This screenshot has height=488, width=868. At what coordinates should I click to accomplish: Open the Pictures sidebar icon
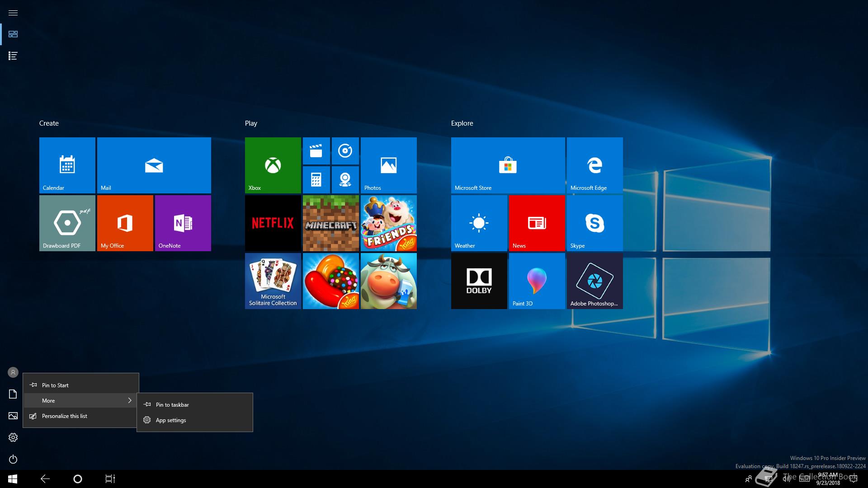pyautogui.click(x=13, y=416)
